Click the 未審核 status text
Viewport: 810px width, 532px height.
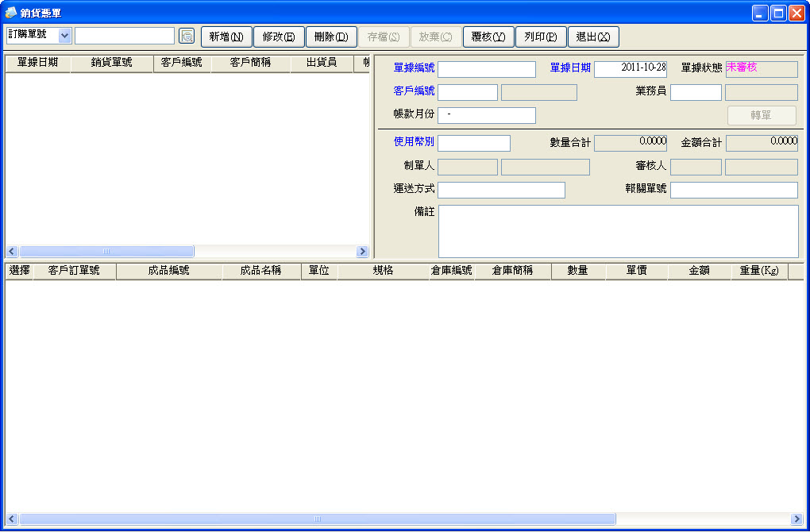[742, 67]
